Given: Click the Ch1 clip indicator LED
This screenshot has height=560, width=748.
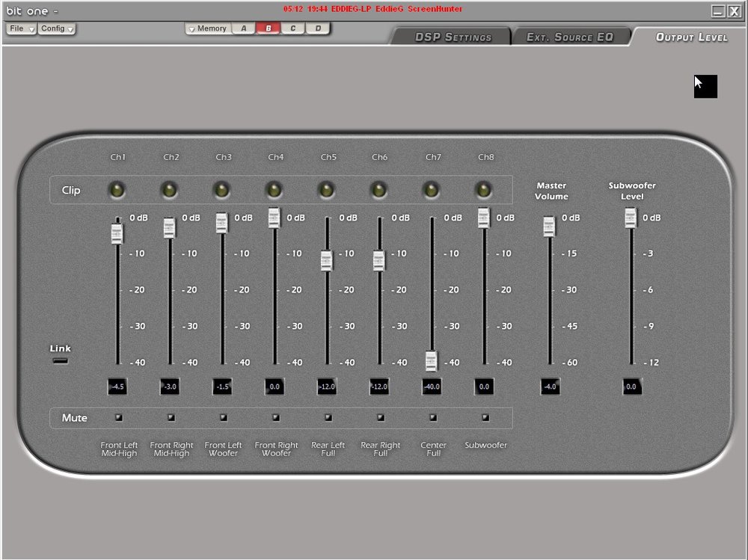Looking at the screenshot, I should pos(117,191).
